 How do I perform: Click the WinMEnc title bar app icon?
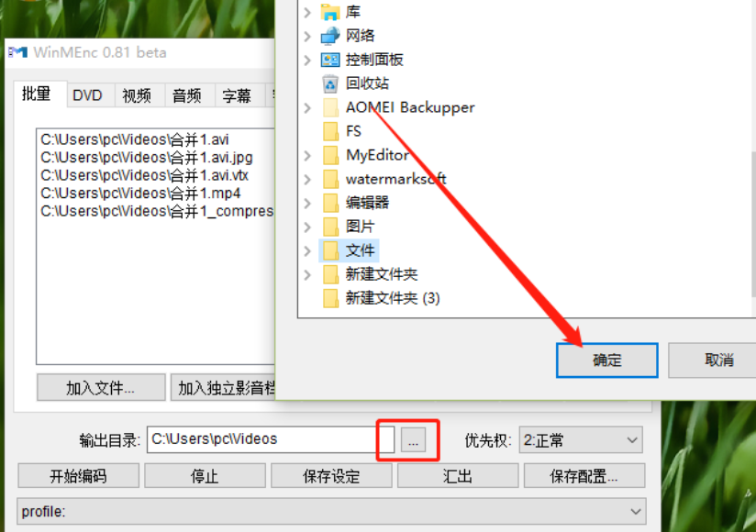pyautogui.click(x=17, y=52)
